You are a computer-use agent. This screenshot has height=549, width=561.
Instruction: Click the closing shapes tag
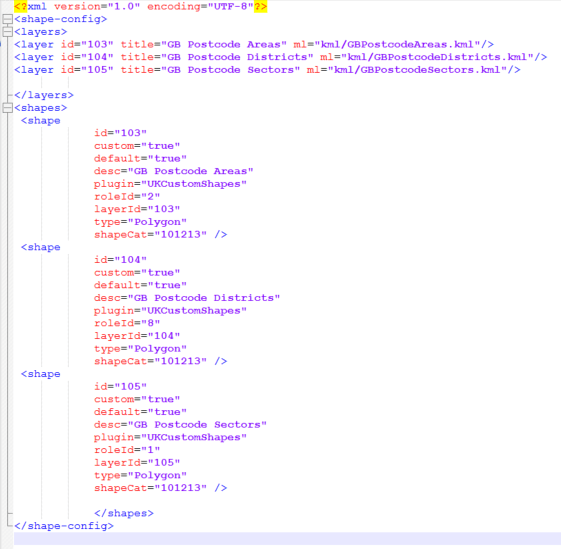pyautogui.click(x=124, y=513)
